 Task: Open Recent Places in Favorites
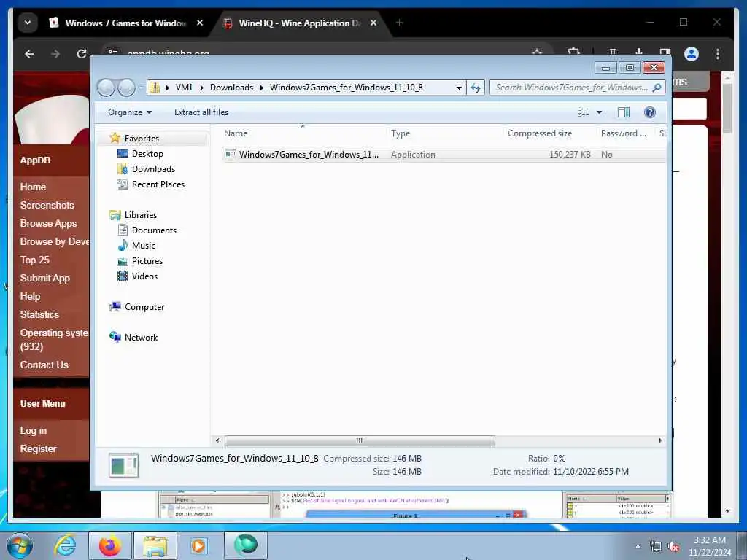point(158,184)
